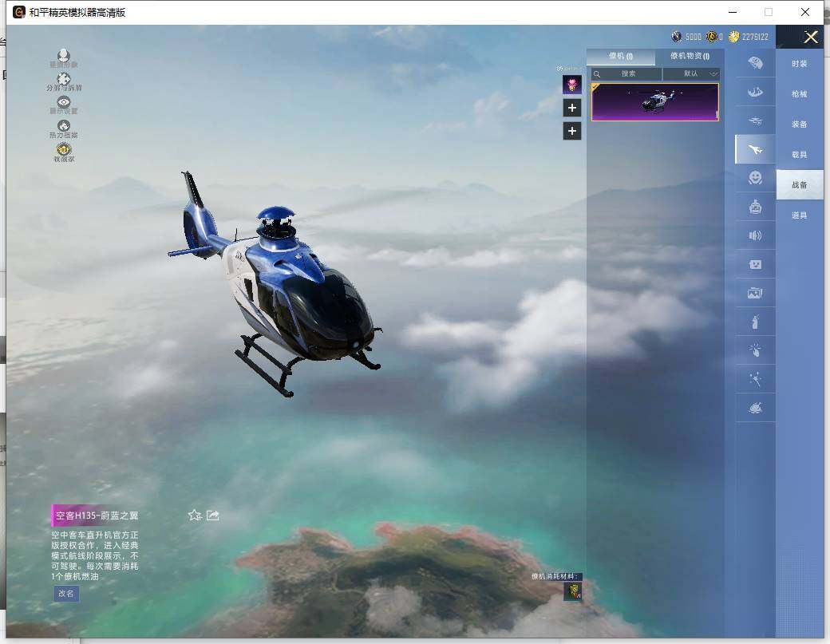Click the second empty plus slot
The image size is (830, 644).
571,131
